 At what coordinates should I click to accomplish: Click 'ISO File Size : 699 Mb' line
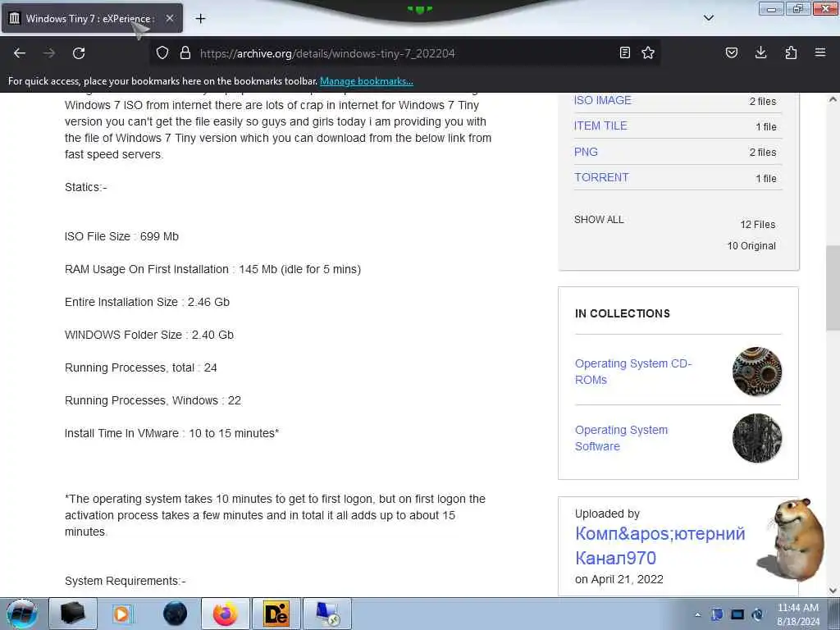point(121,236)
